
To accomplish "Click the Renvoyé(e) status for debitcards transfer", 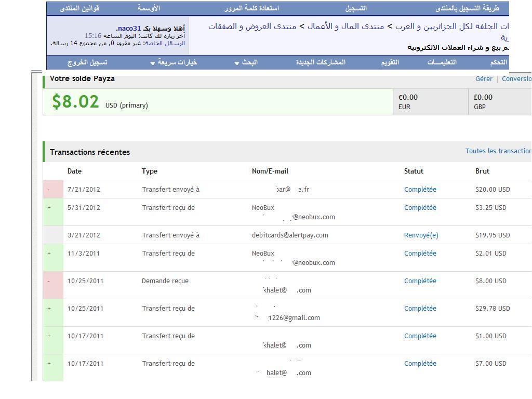I will point(421,235).
